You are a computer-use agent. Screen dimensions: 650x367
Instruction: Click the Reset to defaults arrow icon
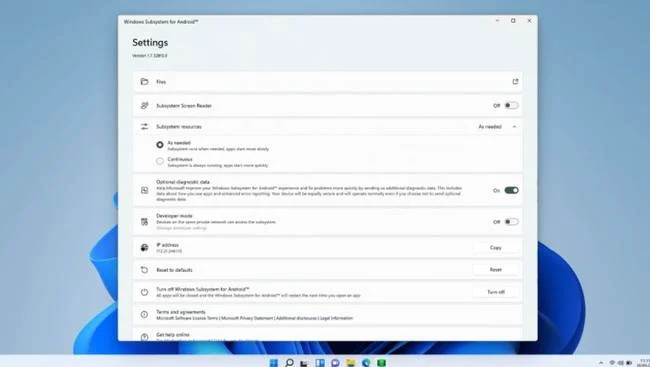tap(144, 270)
